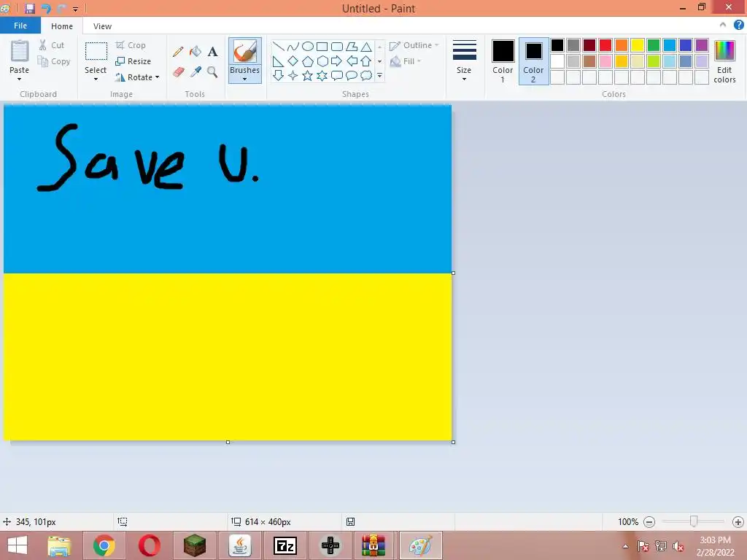Select the Eraser tool
Image resolution: width=747 pixels, height=560 pixels.
178,72
